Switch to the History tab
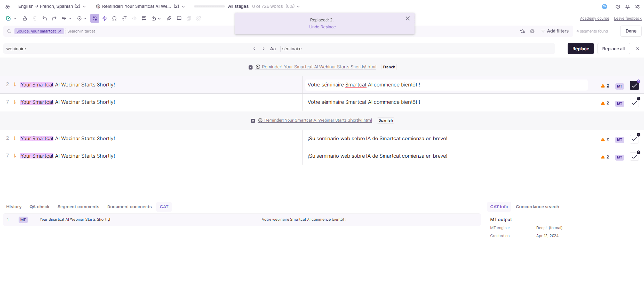Screen dimensions: 644x287 tap(14, 207)
